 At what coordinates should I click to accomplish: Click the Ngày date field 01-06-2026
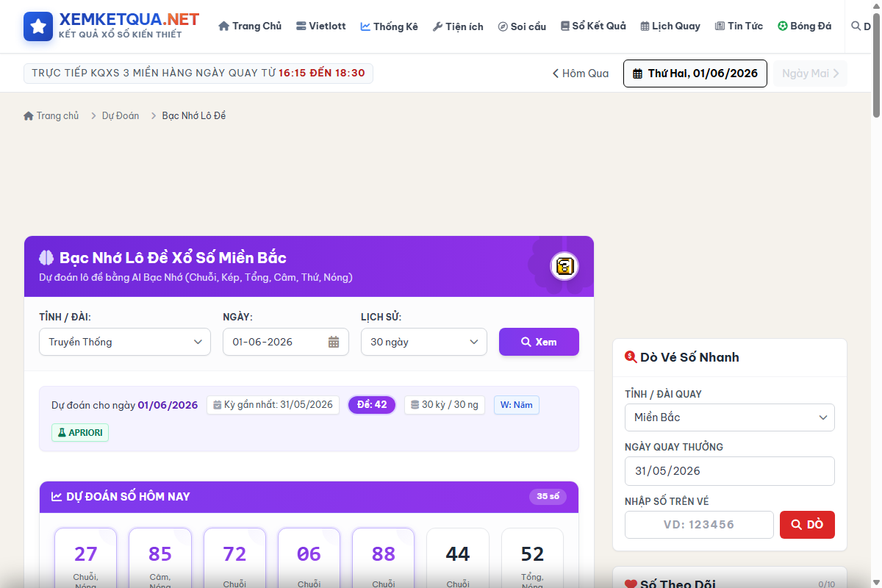(x=286, y=342)
